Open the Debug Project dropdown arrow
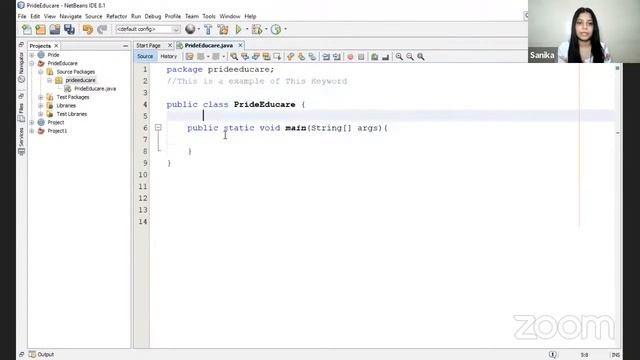The width and height of the screenshot is (640, 360). 266,29
